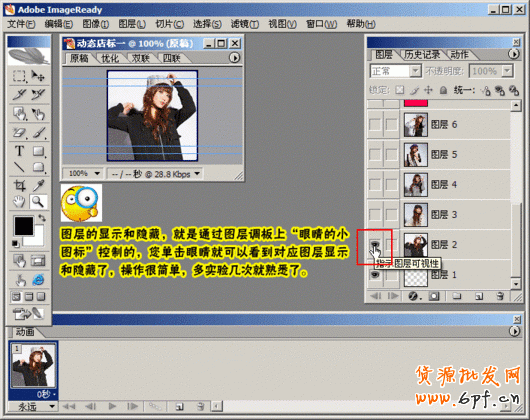530x420 pixels.
Task: Toggle visibility eye of 图层 2
Action: click(x=375, y=244)
